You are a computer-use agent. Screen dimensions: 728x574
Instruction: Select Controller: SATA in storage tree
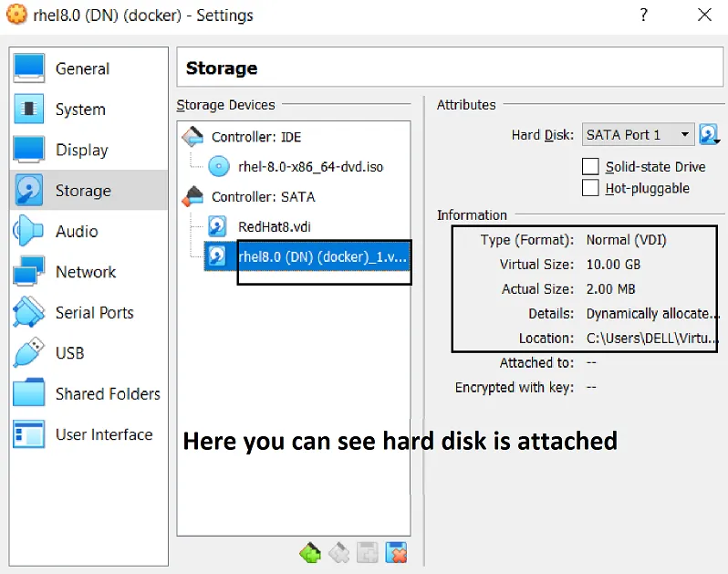(x=264, y=197)
